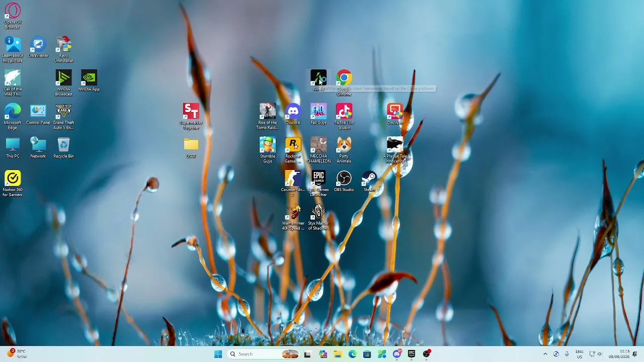The image size is (644, 362).
Task: Select Rise of the Tomb Raider icon
Action: tap(268, 117)
